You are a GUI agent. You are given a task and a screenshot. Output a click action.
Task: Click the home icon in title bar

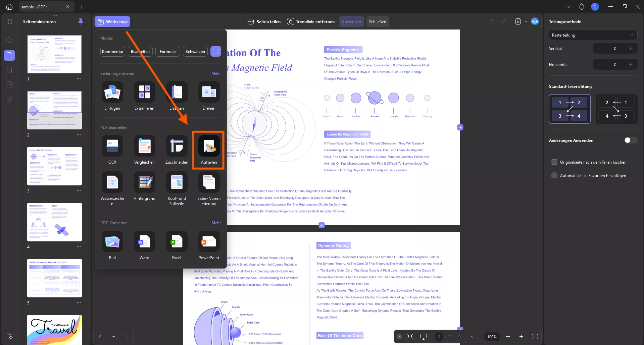[9, 7]
